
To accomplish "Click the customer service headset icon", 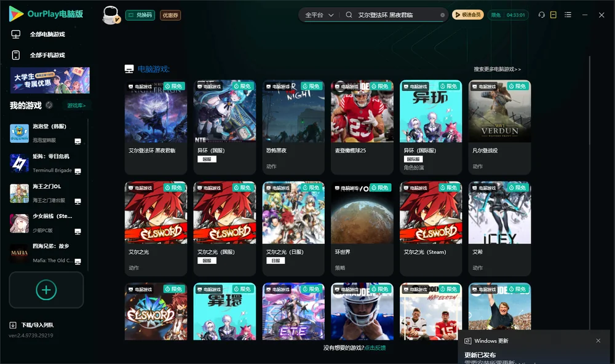I will click(542, 15).
